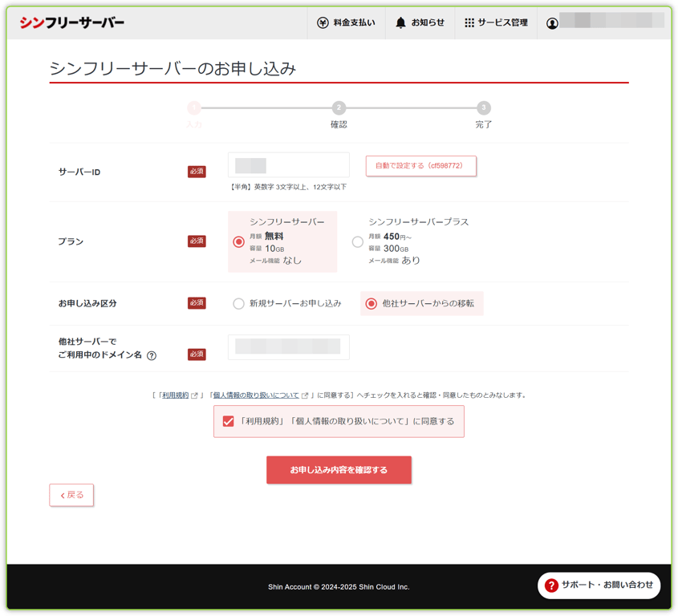Viewport: 678px width, 616px height.
Task: Open the お知らせ menu label
Action: (428, 22)
